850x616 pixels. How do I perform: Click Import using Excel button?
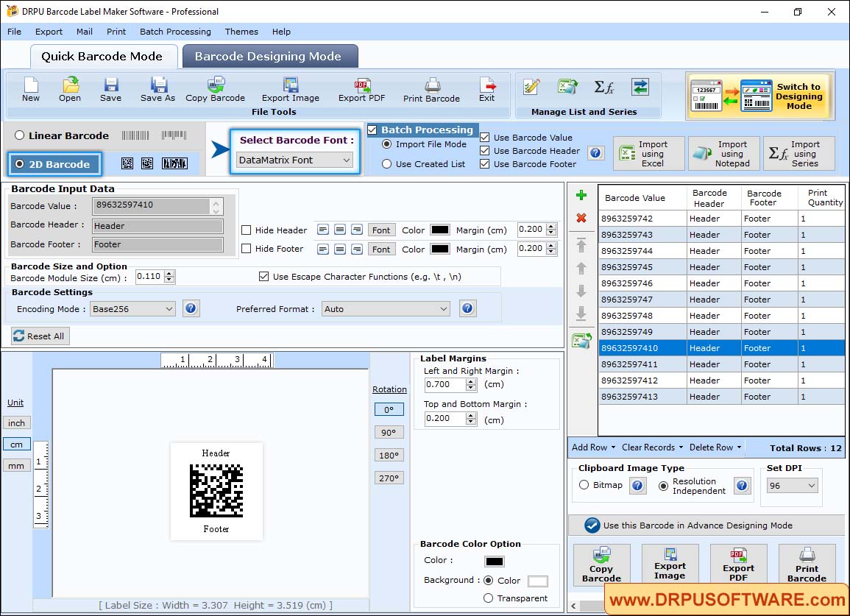[x=649, y=154]
